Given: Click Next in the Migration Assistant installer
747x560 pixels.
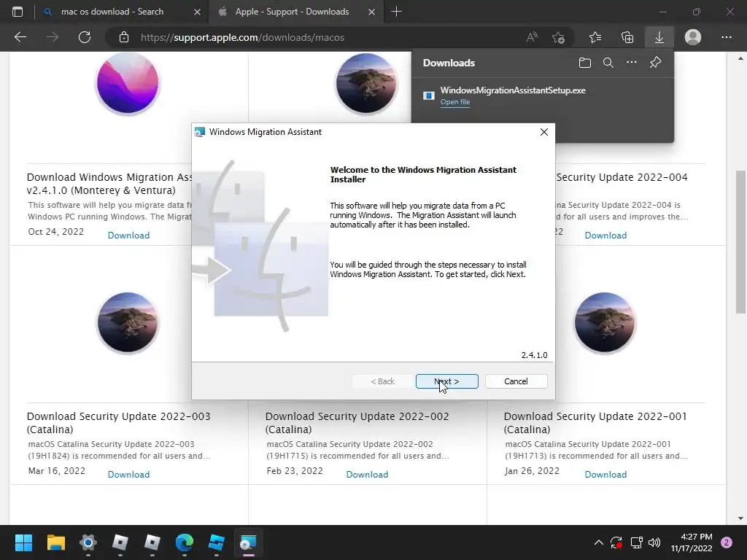Looking at the screenshot, I should pyautogui.click(x=447, y=381).
